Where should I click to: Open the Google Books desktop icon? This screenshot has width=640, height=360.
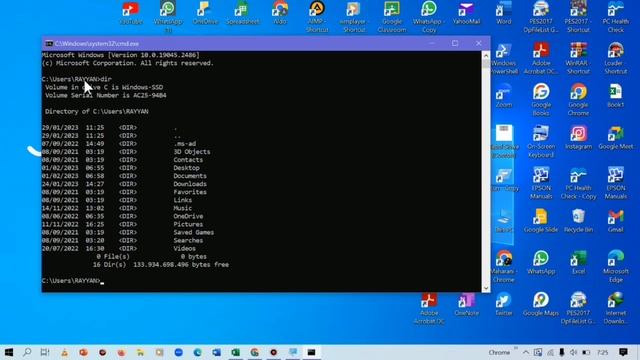pos(541,100)
